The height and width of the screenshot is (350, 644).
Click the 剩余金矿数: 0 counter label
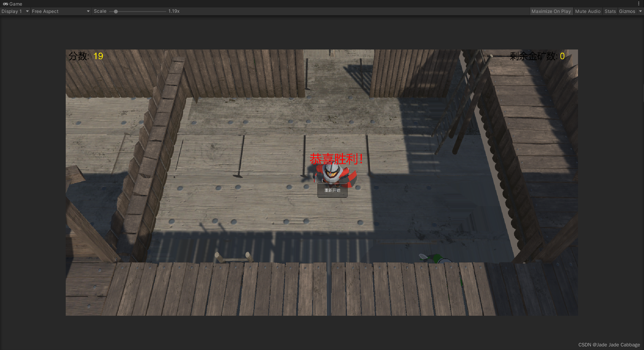coord(537,56)
